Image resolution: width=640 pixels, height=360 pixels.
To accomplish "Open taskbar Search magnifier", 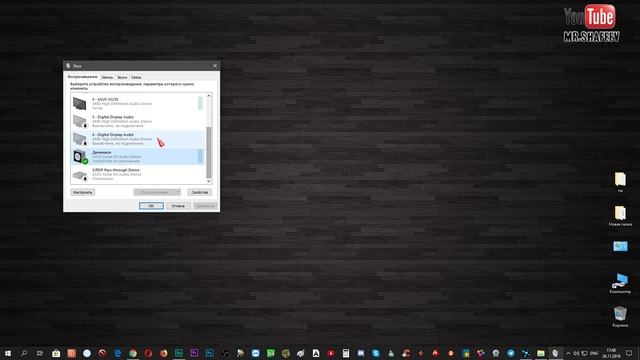I will [x=24, y=353].
